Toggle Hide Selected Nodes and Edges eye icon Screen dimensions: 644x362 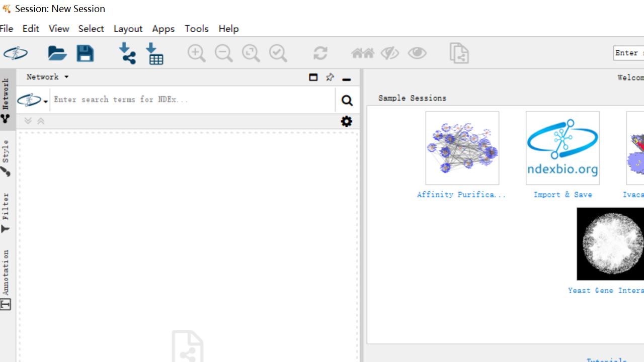pos(389,53)
